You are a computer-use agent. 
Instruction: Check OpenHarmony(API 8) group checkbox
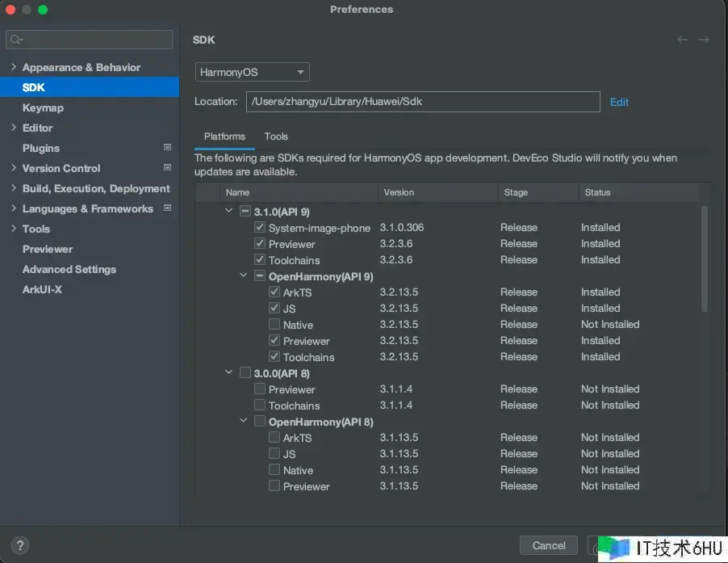pos(260,421)
